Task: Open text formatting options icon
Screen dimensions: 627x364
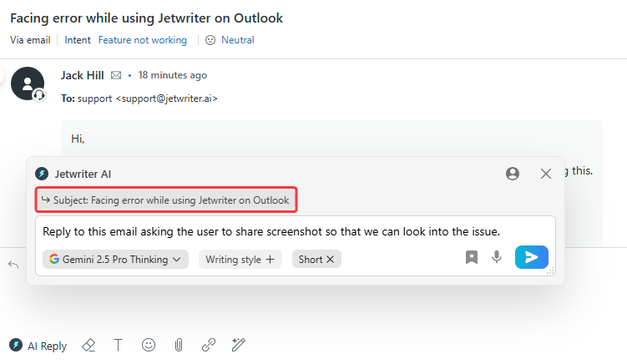Action: [x=118, y=345]
